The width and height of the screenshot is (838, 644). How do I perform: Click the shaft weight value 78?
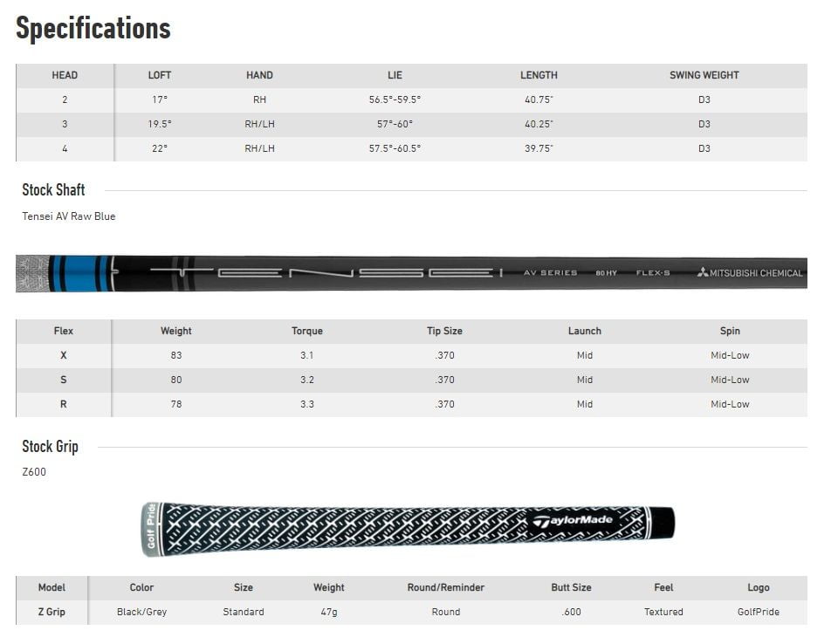(x=175, y=405)
